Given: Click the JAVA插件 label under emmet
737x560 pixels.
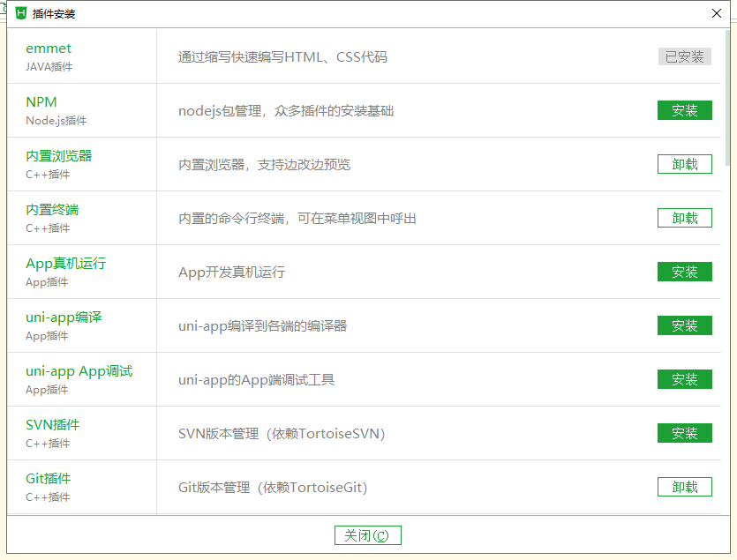Looking at the screenshot, I should (x=49, y=67).
